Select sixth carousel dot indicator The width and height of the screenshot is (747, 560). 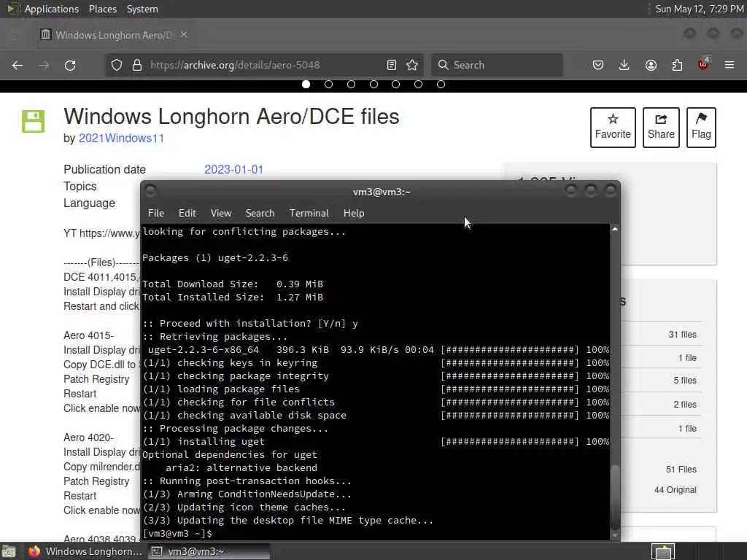(418, 85)
